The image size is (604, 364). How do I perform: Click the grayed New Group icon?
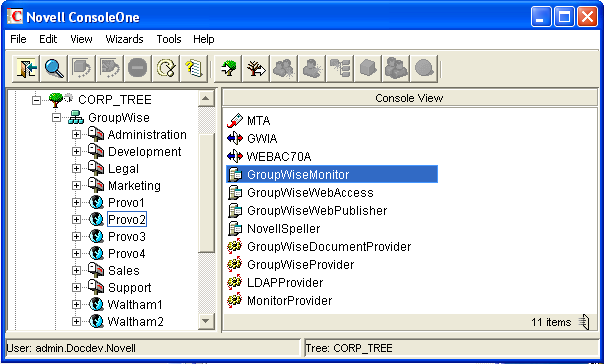pyautogui.click(x=284, y=69)
